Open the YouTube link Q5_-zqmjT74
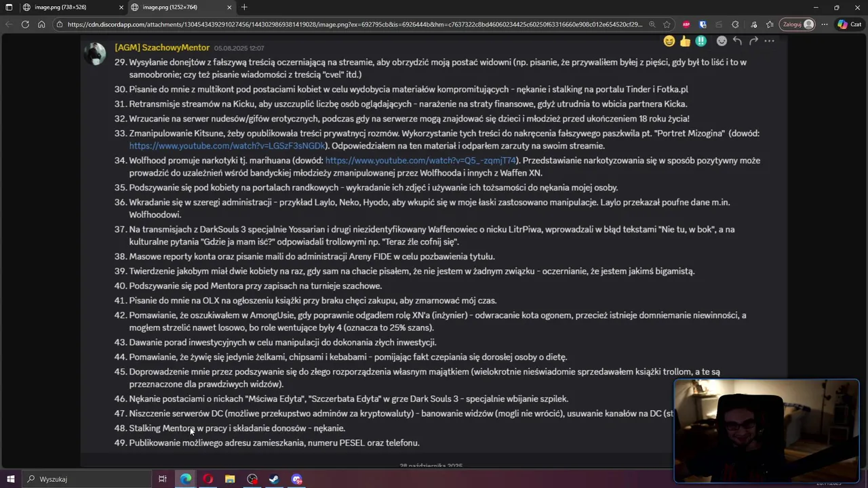868x488 pixels. [421, 161]
